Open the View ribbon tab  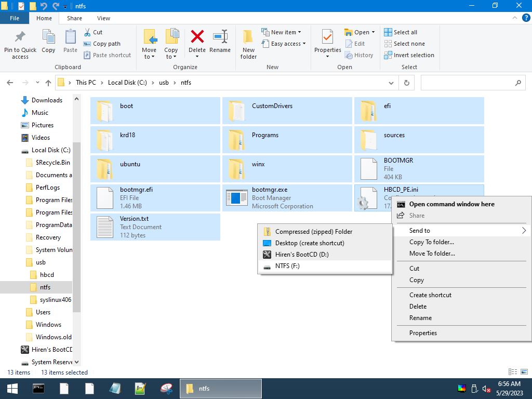tap(103, 18)
